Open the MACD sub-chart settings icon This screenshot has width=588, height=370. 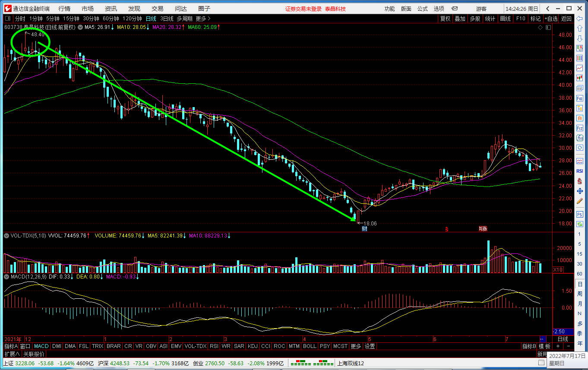(x=6, y=276)
